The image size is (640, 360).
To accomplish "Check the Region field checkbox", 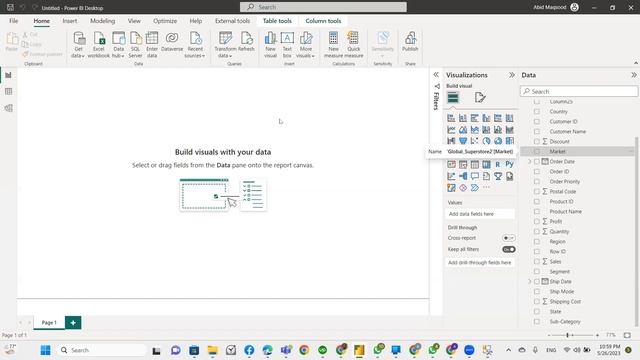I will 537,241.
